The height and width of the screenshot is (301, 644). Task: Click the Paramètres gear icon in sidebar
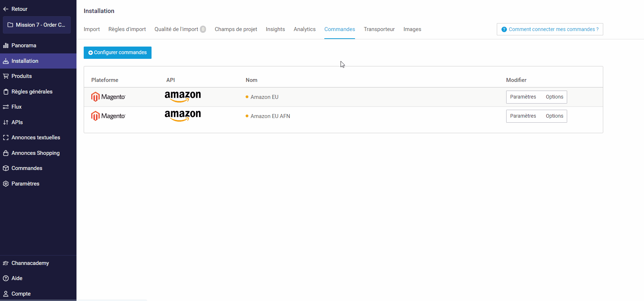[6, 184]
